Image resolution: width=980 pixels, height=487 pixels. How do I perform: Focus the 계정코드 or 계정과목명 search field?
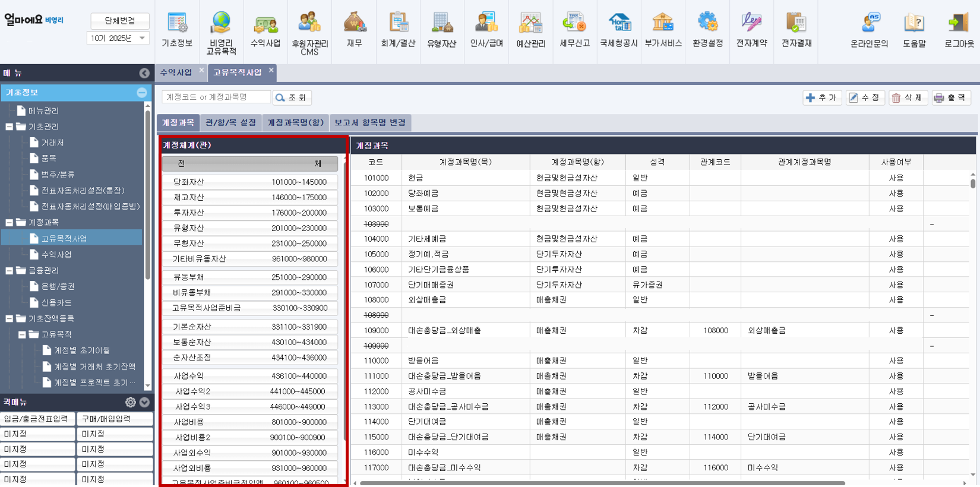coord(216,97)
